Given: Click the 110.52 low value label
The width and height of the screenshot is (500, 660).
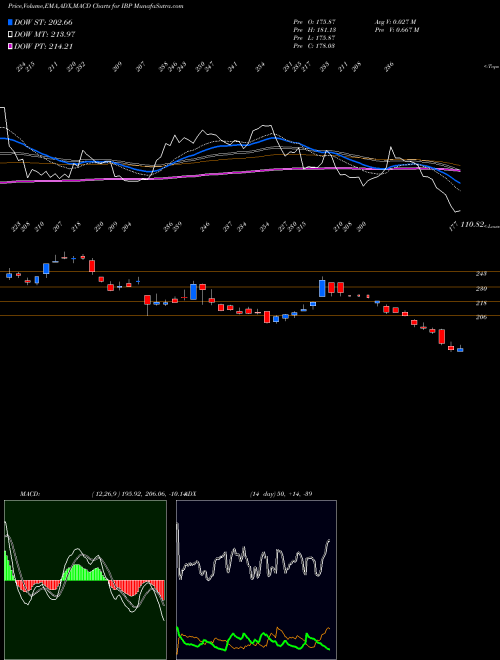Looking at the screenshot, I should 472,225.
